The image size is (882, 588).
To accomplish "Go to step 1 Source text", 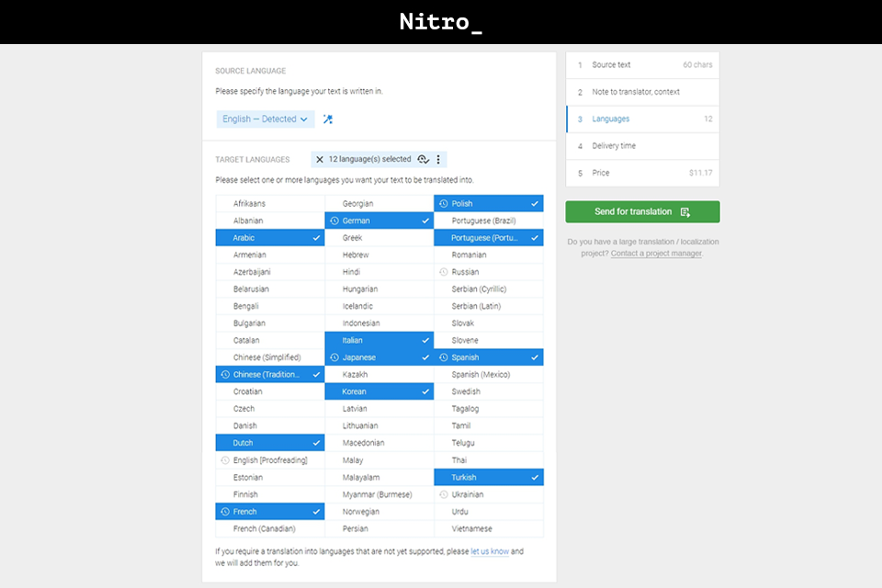I will (x=642, y=64).
